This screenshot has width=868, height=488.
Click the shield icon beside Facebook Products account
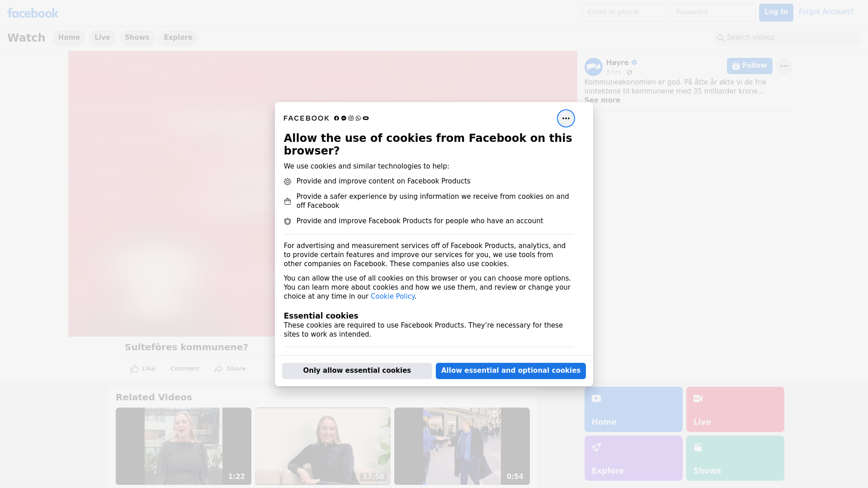click(x=288, y=221)
